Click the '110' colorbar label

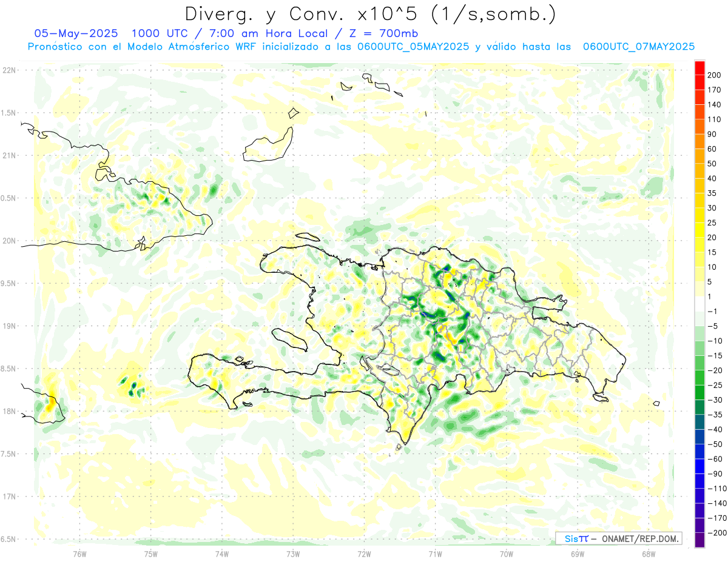pos(714,119)
